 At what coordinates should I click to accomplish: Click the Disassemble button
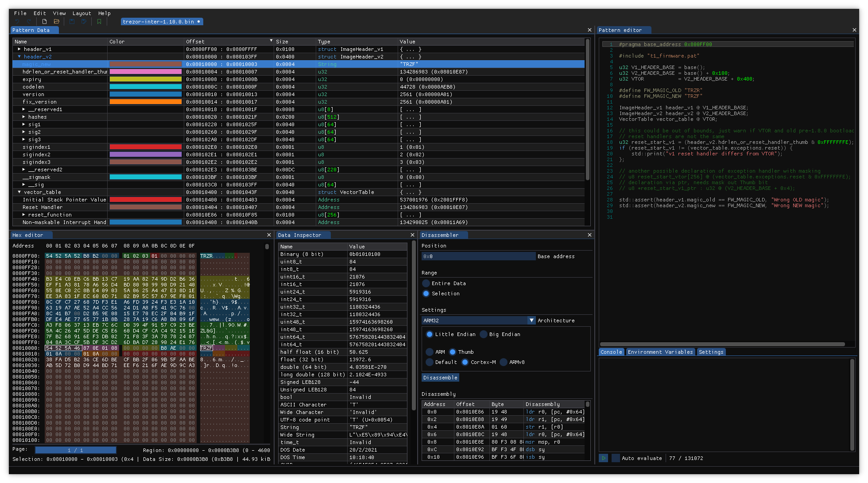coord(440,378)
